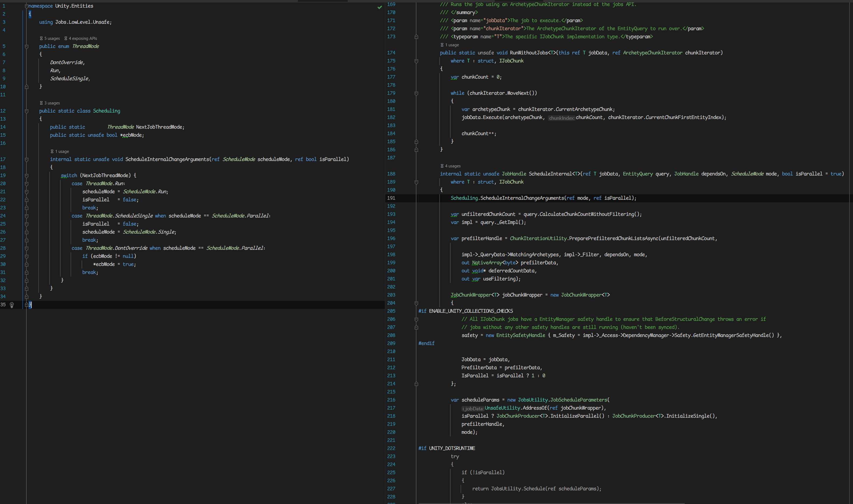The image size is (853, 504).
Task: Open the '1 usage' lens above RunWithoutJobs
Action: [452, 45]
